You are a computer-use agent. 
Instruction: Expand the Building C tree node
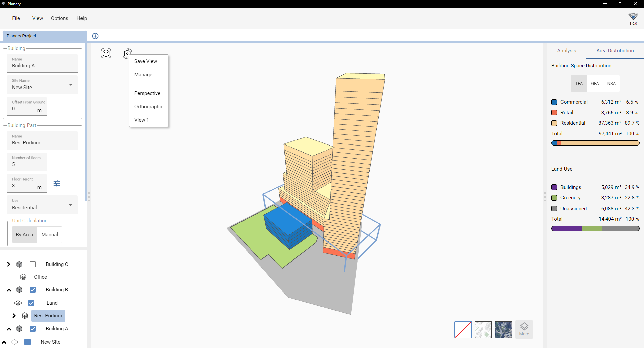point(9,264)
